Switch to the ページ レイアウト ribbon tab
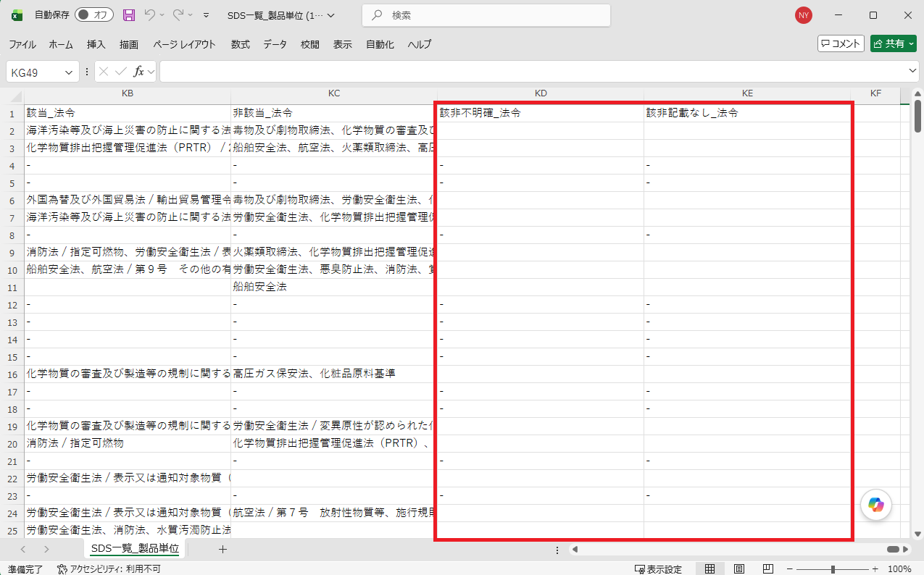Image resolution: width=924 pixels, height=575 pixels. [184, 44]
